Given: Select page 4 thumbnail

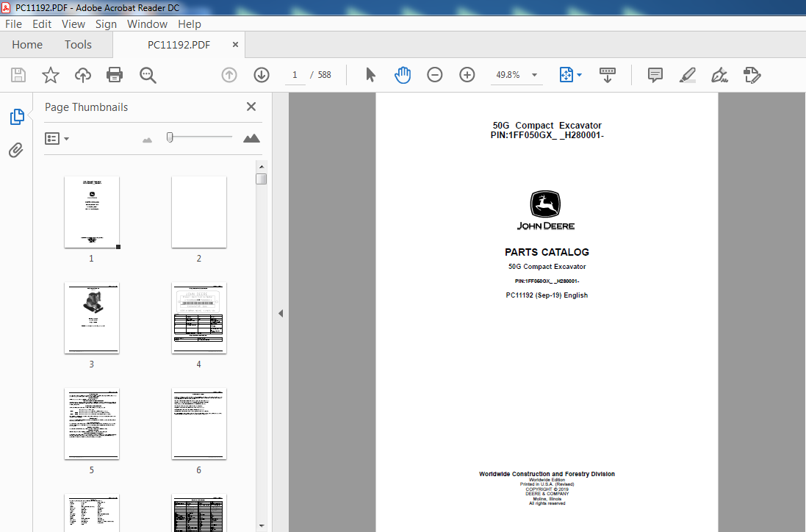Looking at the screenshot, I should (x=199, y=318).
